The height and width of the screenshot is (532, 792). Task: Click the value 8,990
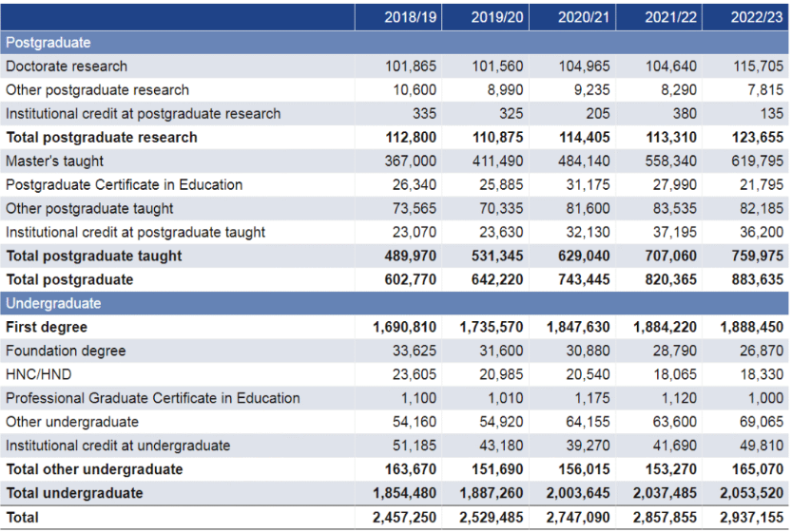[505, 90]
